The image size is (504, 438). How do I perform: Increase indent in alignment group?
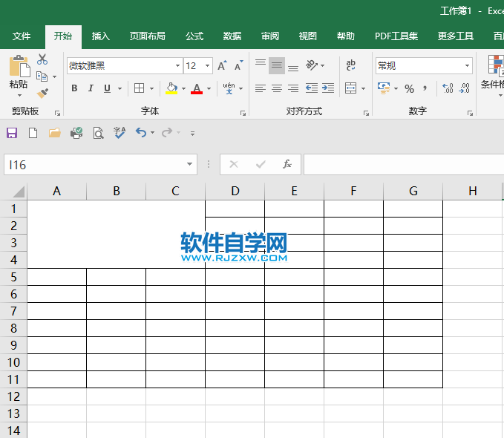click(x=328, y=88)
